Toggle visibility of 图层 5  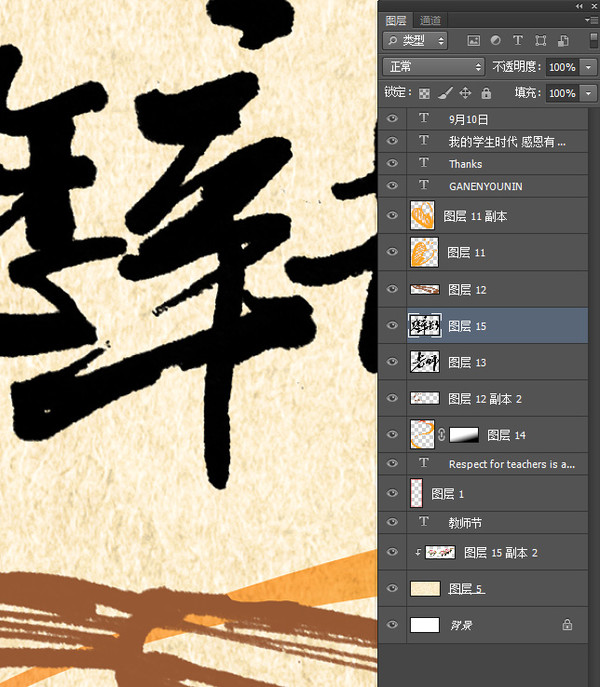(392, 588)
